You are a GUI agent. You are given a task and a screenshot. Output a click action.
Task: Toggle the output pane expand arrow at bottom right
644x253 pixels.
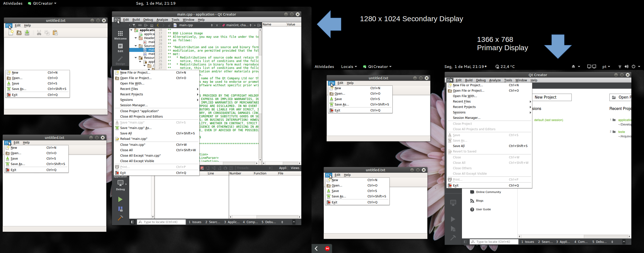pyautogui.click(x=294, y=222)
